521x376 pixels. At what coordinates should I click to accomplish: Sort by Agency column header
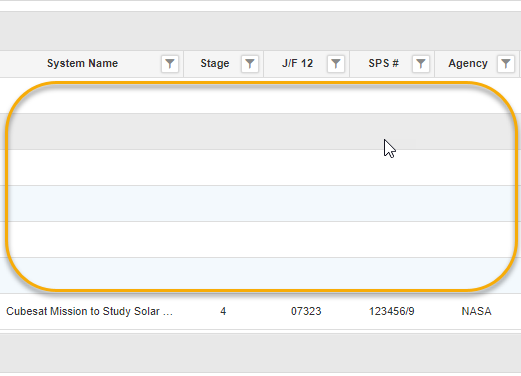click(x=468, y=63)
